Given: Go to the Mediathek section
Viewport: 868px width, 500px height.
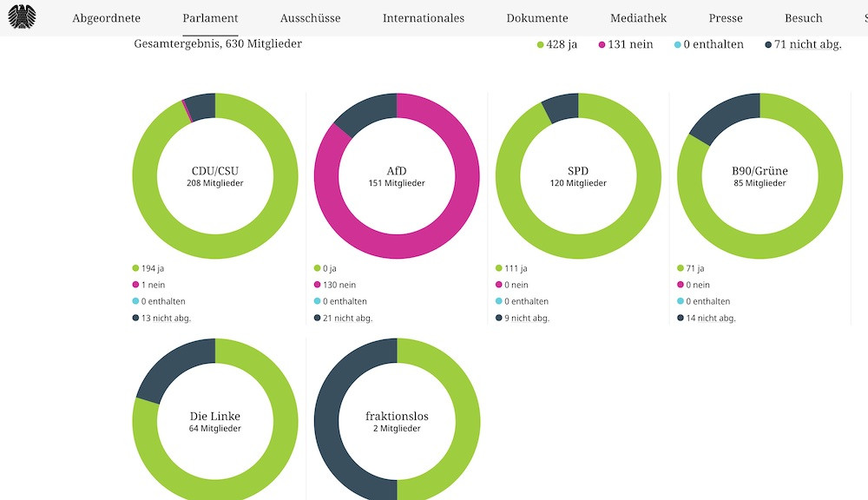Looking at the screenshot, I should click(x=638, y=18).
